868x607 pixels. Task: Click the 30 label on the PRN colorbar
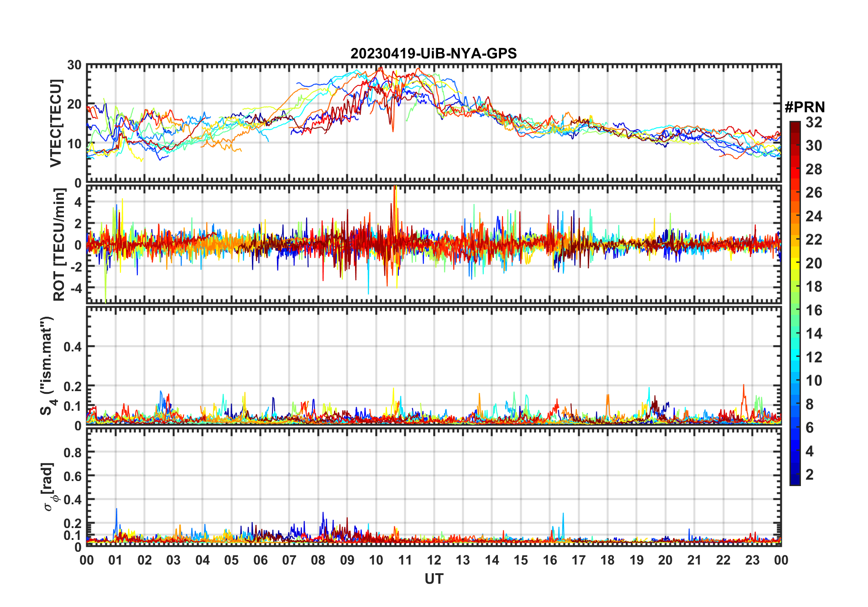click(814, 146)
